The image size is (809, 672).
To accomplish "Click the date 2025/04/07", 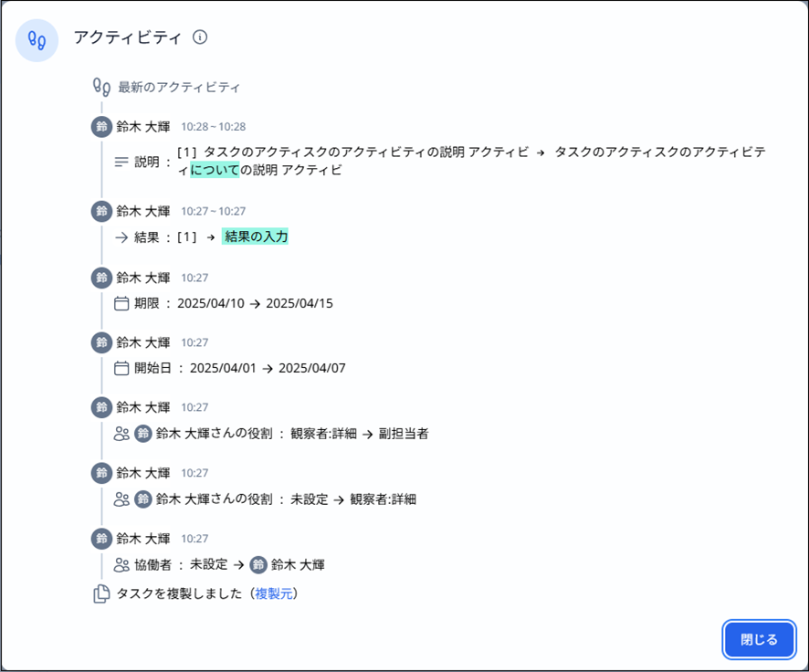I will coord(312,368).
